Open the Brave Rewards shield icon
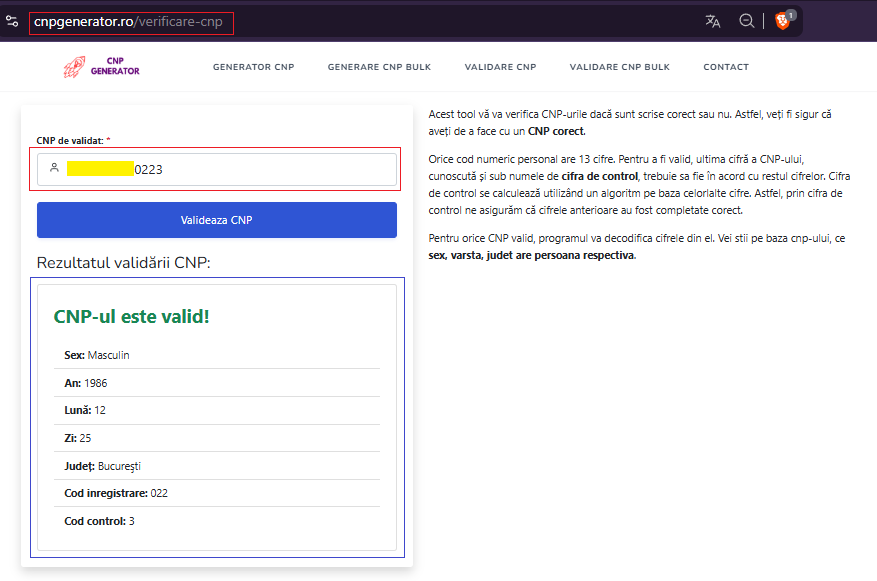This screenshot has height=581, width=877. [x=783, y=20]
